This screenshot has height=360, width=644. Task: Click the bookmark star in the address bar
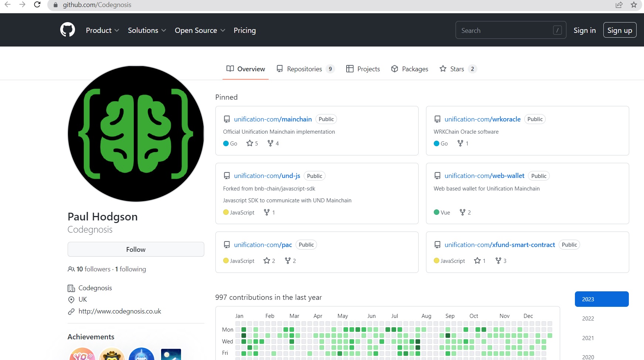tap(633, 5)
